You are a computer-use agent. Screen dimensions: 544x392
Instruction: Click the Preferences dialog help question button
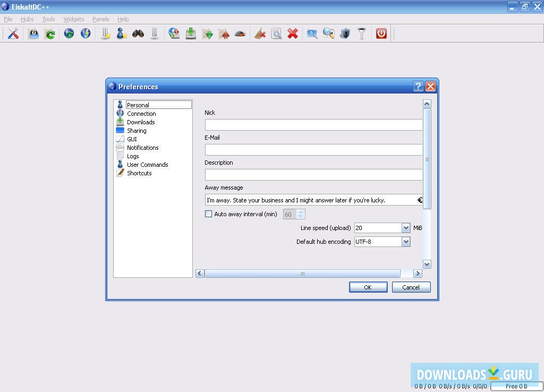pos(419,87)
